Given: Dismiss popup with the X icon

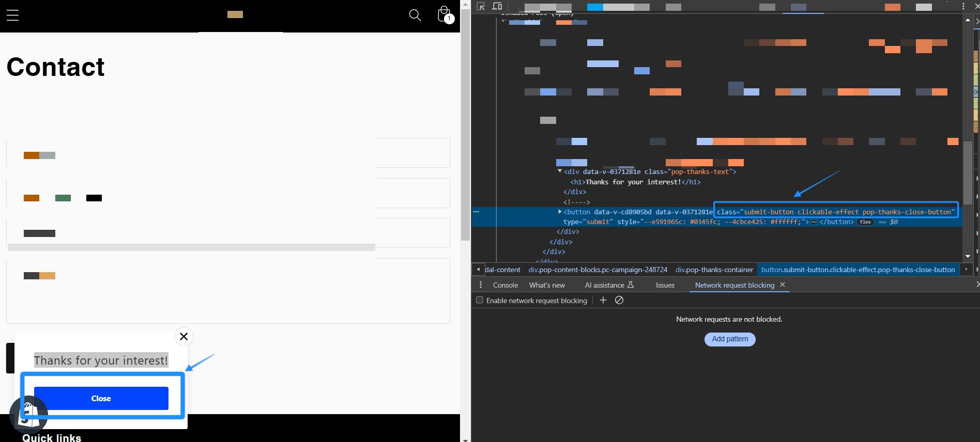Looking at the screenshot, I should [183, 337].
